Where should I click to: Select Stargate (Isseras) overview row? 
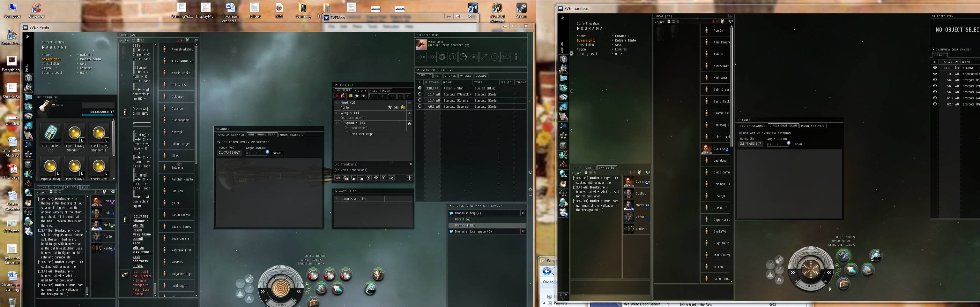[x=471, y=107]
